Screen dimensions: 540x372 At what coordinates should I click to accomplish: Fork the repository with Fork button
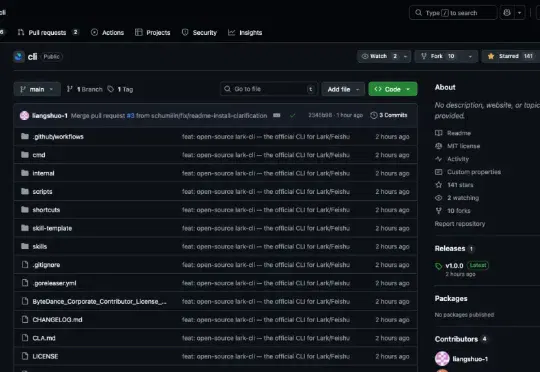coord(439,56)
